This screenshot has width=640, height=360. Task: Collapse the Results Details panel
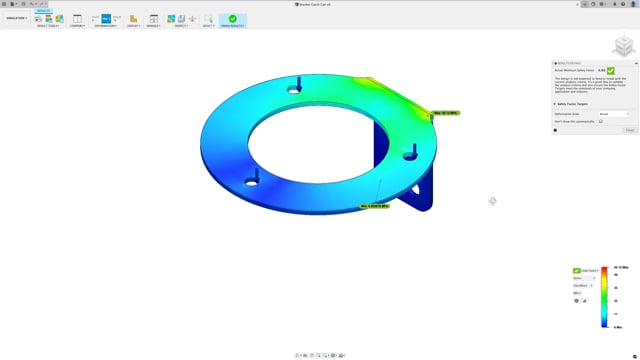[x=636, y=63]
